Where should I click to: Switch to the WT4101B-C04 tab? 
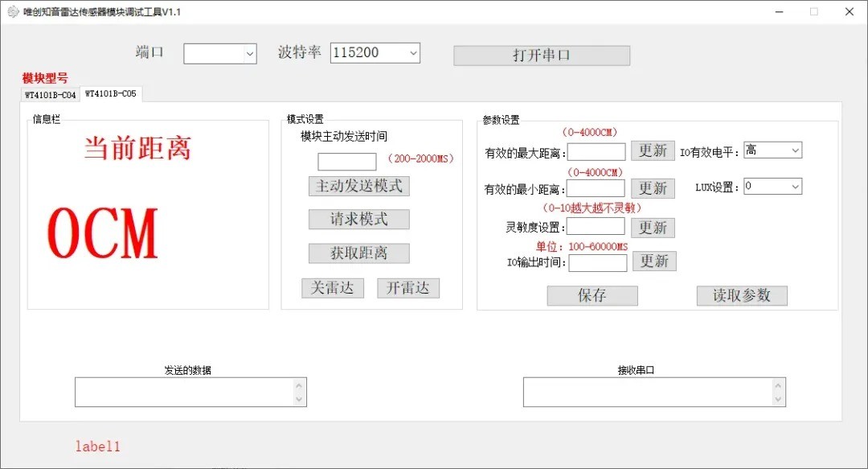pos(51,95)
